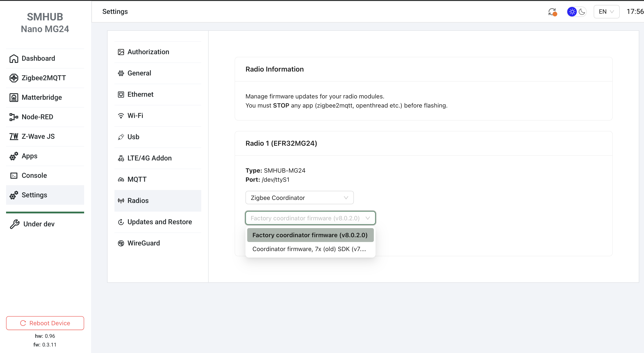Click the Port /dev/ttyS1 text
This screenshot has height=353, width=644.
pyautogui.click(x=268, y=180)
